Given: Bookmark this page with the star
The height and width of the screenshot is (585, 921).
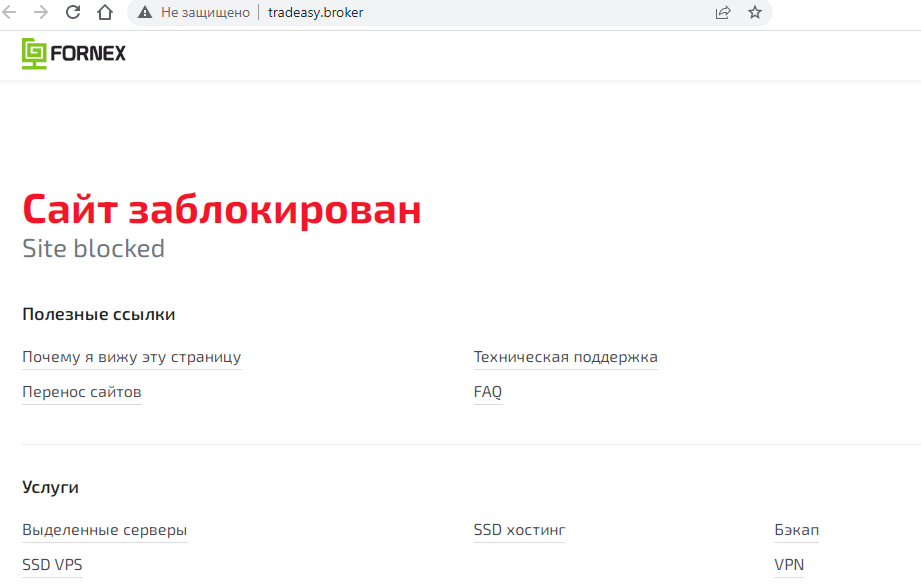Looking at the screenshot, I should click(x=755, y=13).
